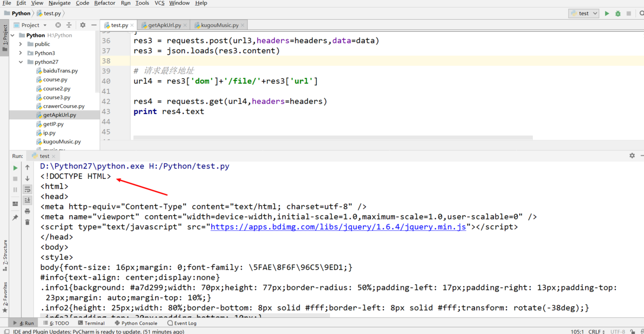Open the Navigate menu
Viewport: 644px width, 334px height.
point(60,3)
